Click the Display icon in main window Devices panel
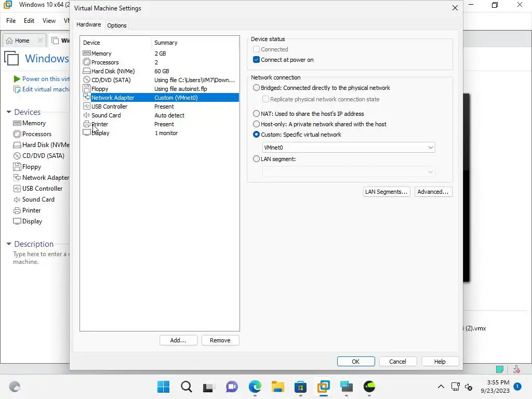 [17, 221]
